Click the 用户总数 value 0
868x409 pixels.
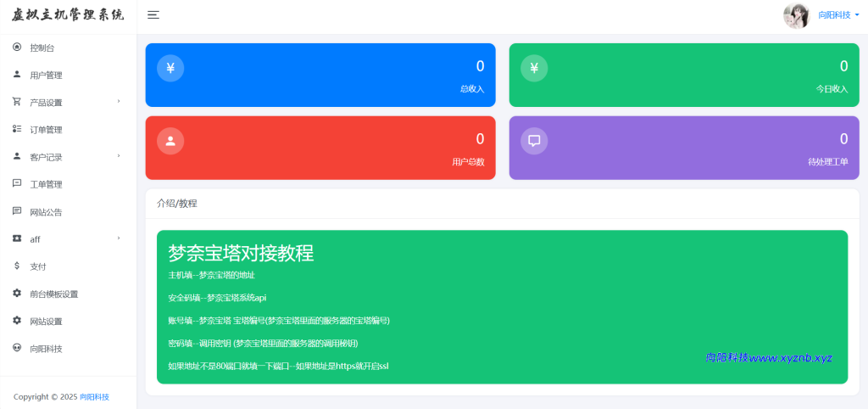pyautogui.click(x=480, y=139)
